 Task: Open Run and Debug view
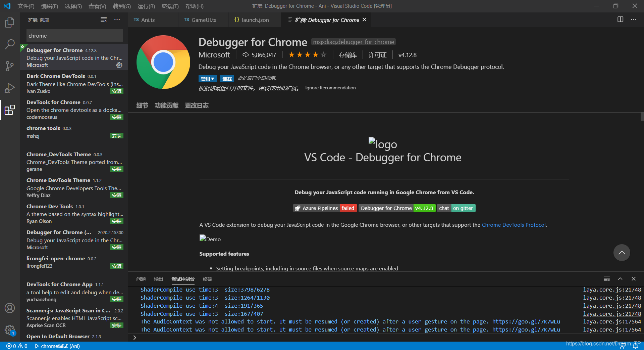10,88
